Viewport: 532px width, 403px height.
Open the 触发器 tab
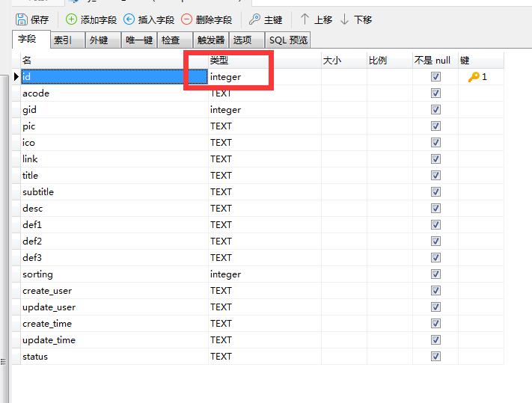[x=210, y=40]
